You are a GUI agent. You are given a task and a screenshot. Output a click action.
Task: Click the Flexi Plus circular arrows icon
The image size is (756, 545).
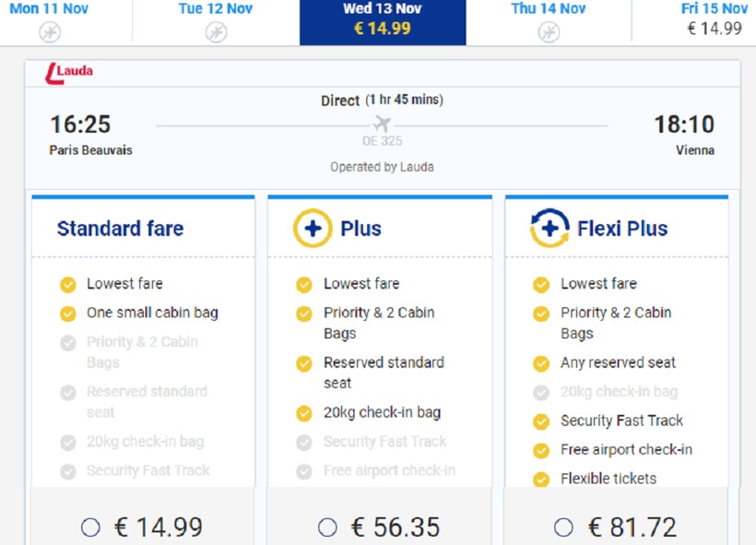(549, 229)
